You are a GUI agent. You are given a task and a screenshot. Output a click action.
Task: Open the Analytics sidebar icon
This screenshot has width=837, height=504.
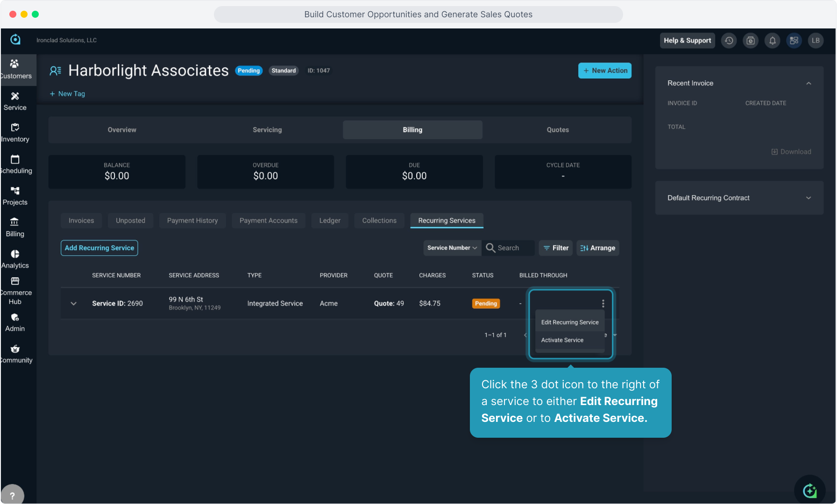click(15, 259)
